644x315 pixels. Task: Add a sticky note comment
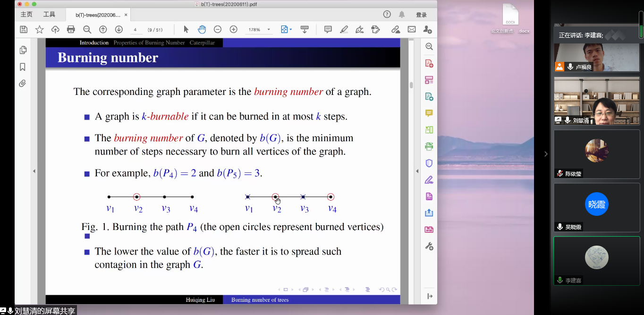coord(328,29)
